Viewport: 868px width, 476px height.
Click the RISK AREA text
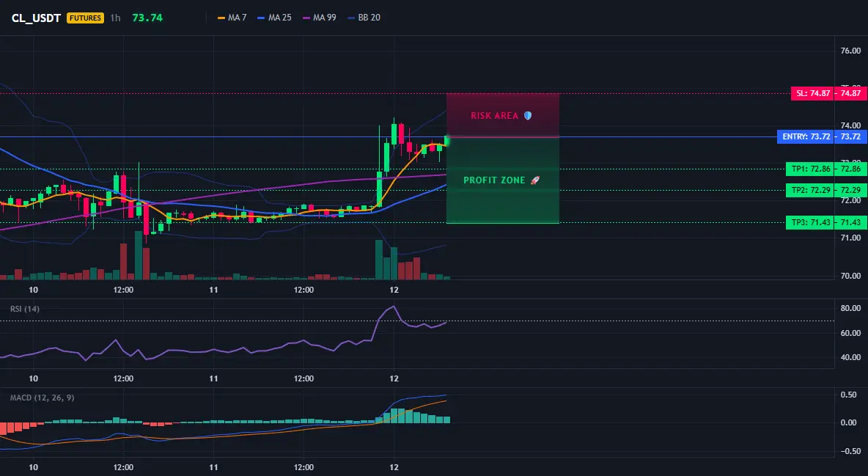pos(494,116)
